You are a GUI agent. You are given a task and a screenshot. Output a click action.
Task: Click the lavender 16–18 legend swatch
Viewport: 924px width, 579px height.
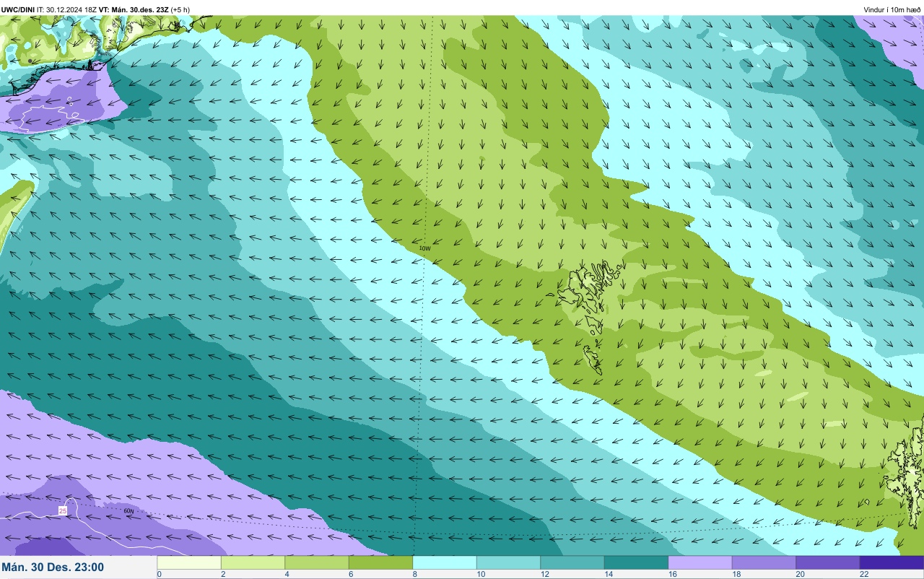pyautogui.click(x=700, y=562)
